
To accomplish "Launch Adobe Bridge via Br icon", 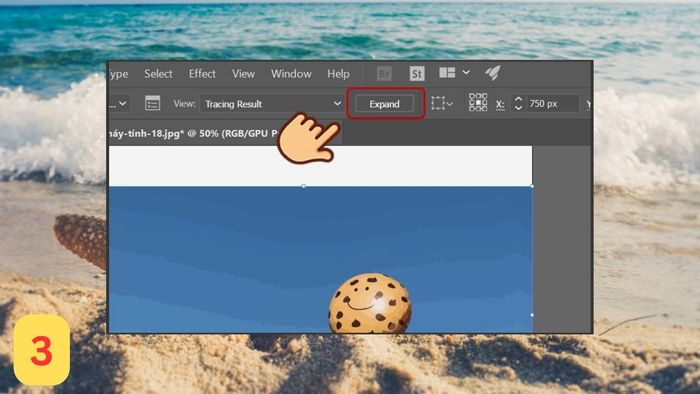I will click(384, 74).
